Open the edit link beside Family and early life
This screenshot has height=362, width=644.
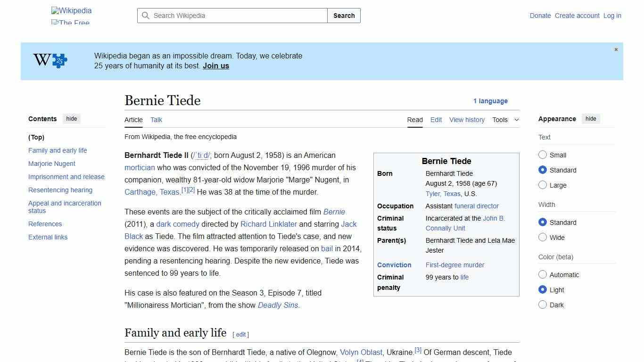[x=241, y=334]
